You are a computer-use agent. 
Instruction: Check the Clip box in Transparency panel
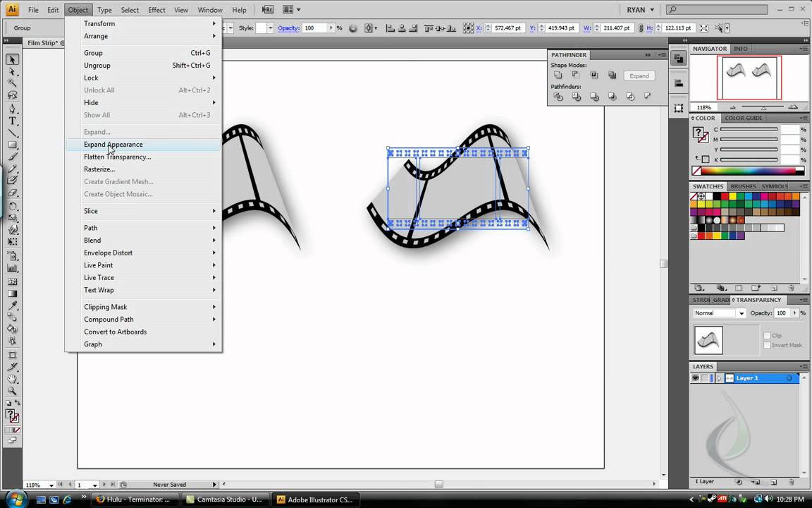coord(767,335)
